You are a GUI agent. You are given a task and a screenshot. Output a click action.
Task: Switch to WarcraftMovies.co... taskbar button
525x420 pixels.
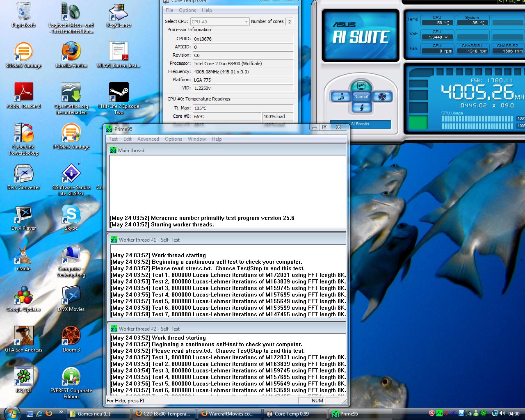[x=230, y=414]
